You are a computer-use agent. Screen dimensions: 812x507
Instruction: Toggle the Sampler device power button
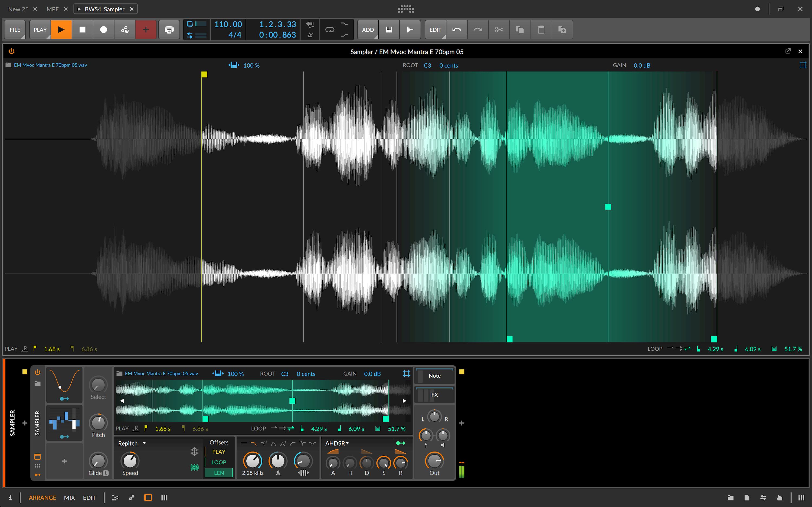[37, 372]
